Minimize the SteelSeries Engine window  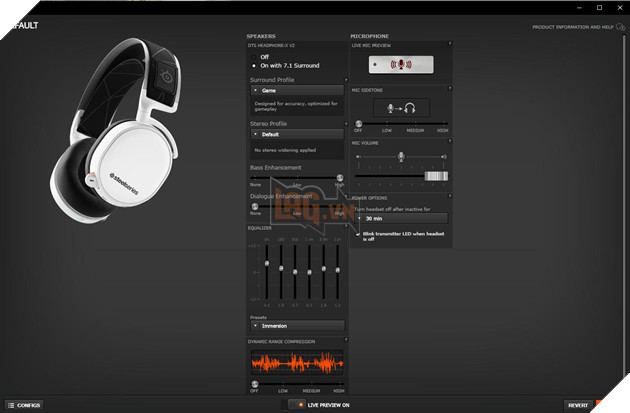pos(579,8)
